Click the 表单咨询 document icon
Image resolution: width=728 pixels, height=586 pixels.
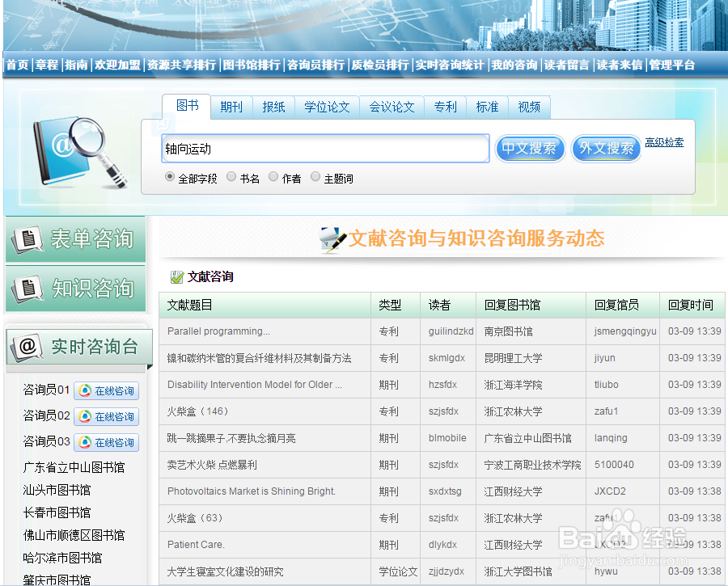pos(28,239)
